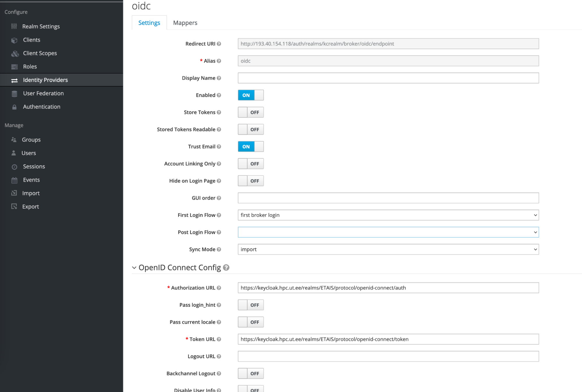The image size is (582, 392).
Task: Click the Display Name text field
Action: point(388,78)
